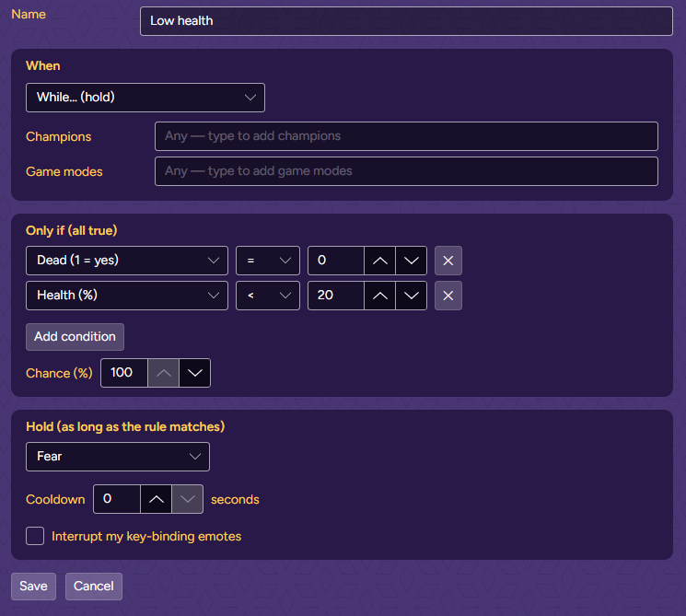Image resolution: width=686 pixels, height=616 pixels.
Task: Toggle Interrupt my key-binding emotes checkbox
Action: click(x=35, y=536)
